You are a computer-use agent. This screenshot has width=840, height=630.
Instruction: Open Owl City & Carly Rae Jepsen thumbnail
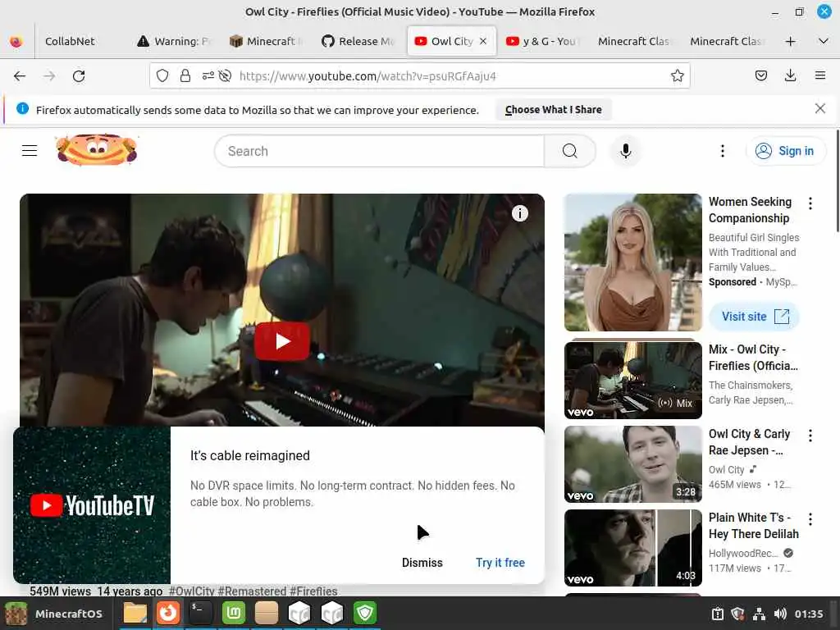pos(632,464)
